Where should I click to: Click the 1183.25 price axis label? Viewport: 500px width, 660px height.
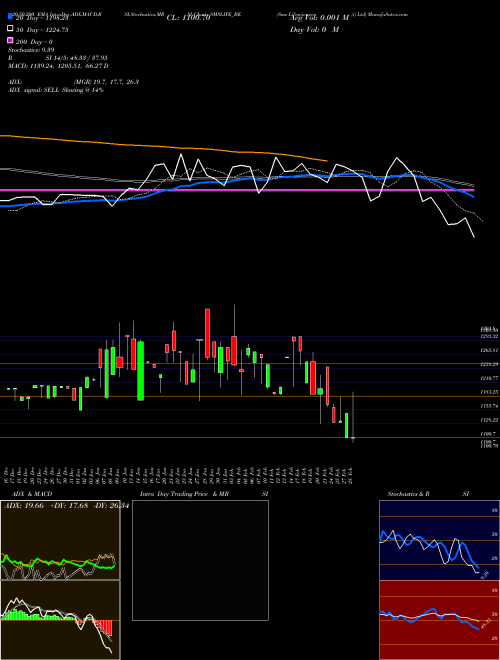(x=489, y=392)
